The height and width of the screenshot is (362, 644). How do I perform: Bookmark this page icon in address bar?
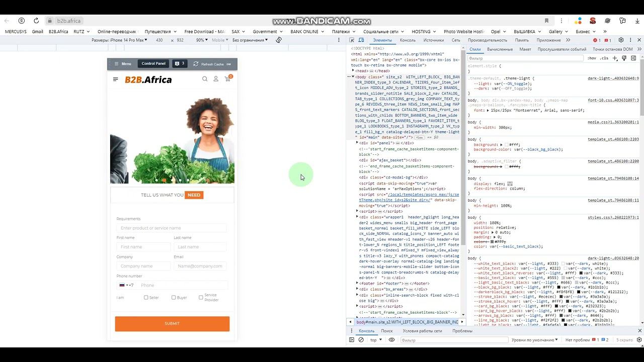(x=546, y=21)
